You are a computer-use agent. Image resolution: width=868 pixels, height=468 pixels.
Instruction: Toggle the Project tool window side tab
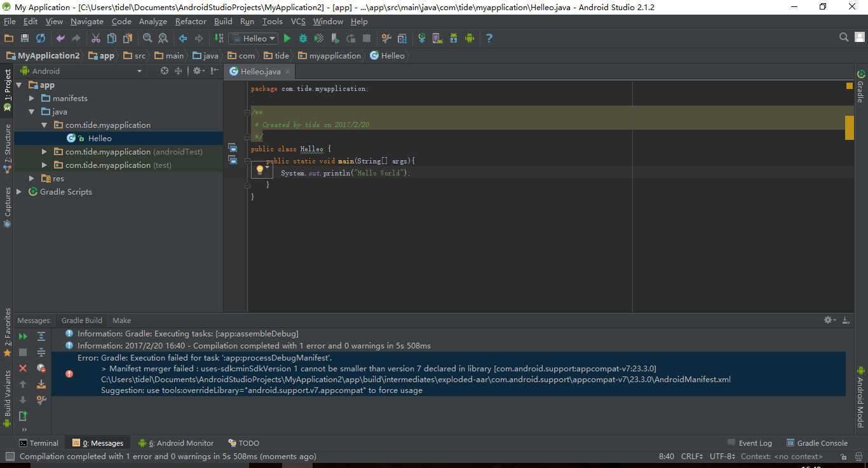pyautogui.click(x=8, y=90)
